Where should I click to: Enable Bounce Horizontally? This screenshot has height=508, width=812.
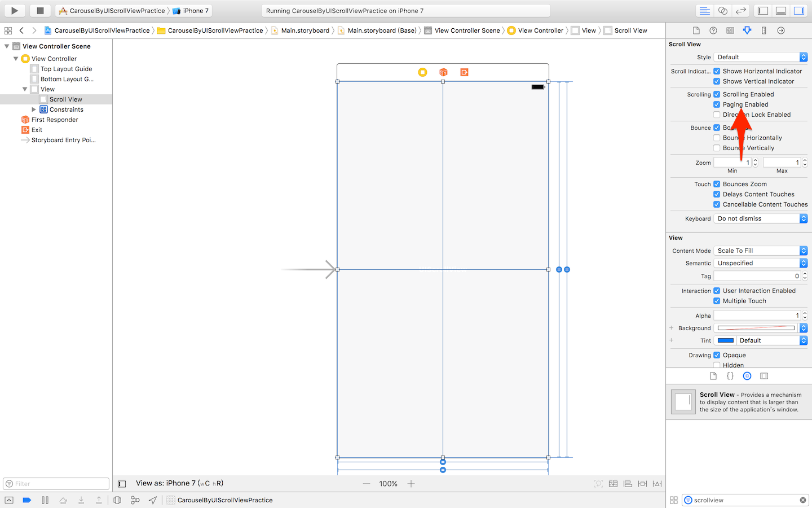coord(717,137)
